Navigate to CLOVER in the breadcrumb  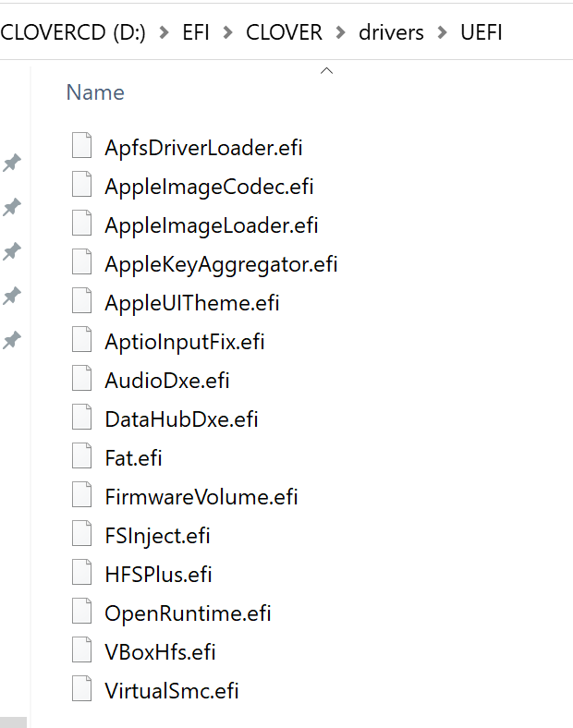(x=285, y=32)
